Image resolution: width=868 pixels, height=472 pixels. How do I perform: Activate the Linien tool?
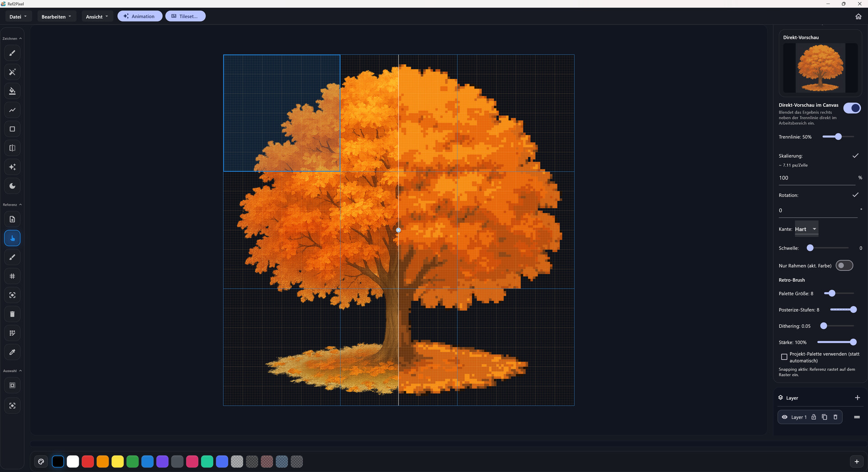12,110
